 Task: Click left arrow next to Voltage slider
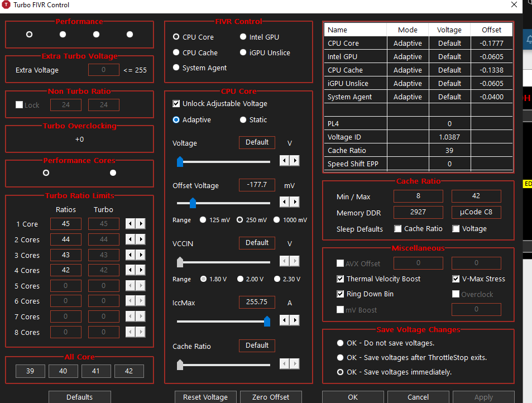284,160
